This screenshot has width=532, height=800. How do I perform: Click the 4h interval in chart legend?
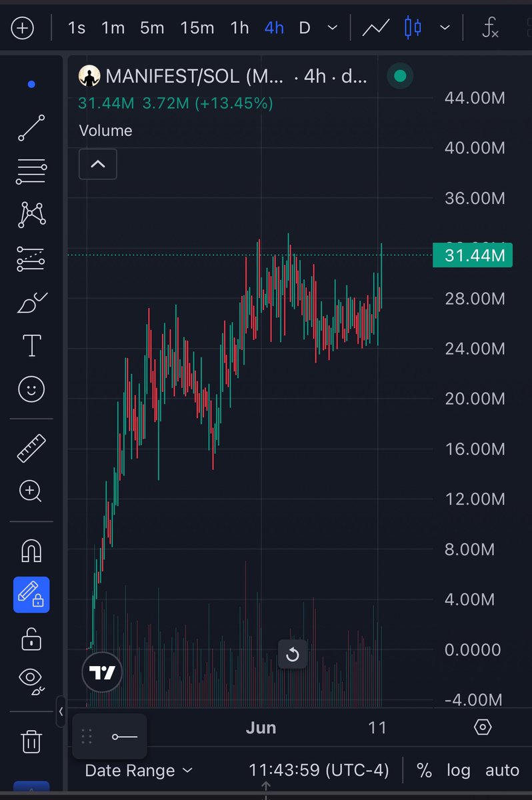tap(315, 76)
